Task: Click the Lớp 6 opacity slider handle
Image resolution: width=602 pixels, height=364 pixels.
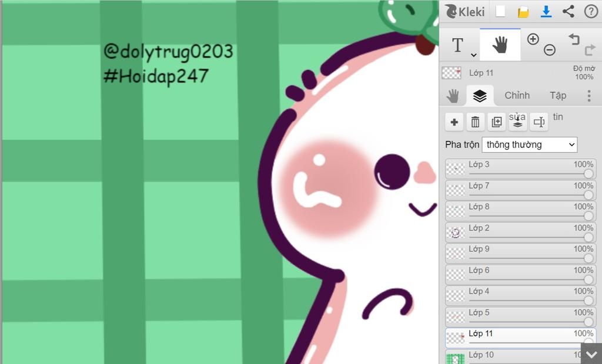Action: coord(588,279)
